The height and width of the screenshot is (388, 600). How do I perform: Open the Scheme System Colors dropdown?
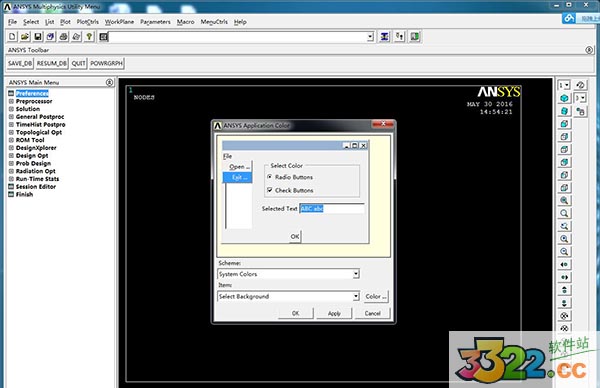tap(289, 274)
